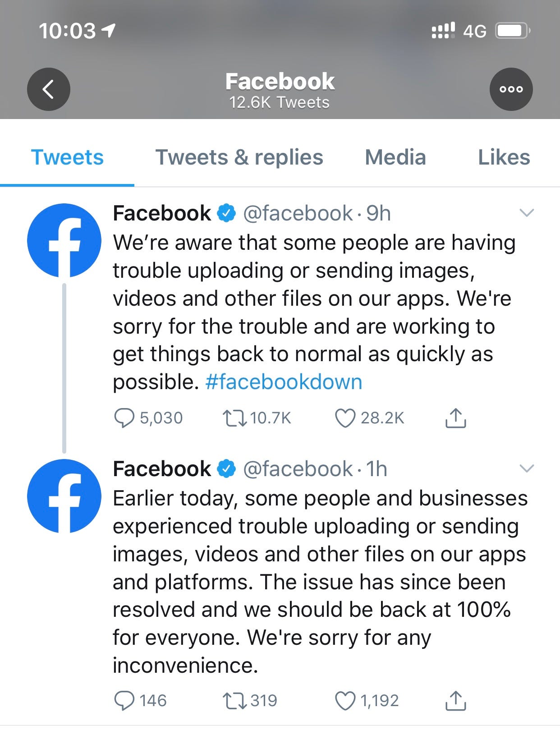Switch to the Tweets & replies tab

[x=239, y=157]
